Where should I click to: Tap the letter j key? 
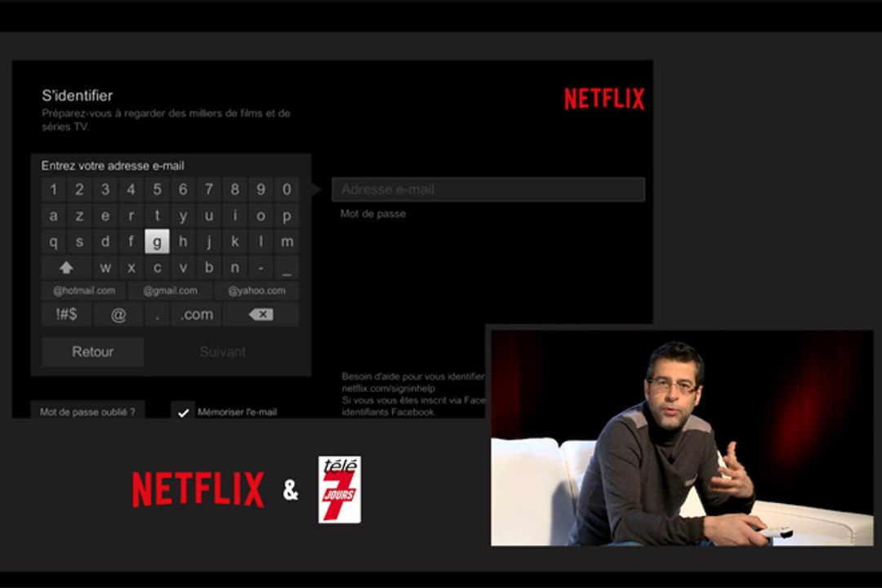[209, 242]
